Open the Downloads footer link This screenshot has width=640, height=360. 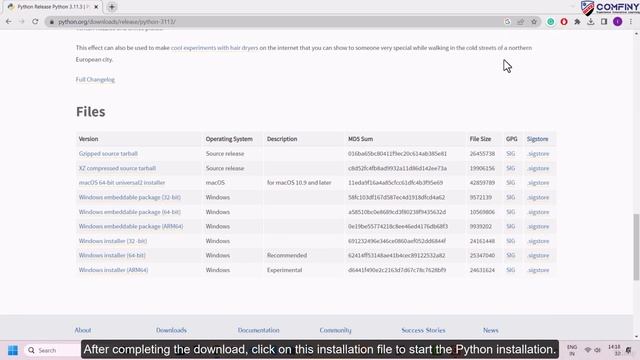tap(171, 330)
